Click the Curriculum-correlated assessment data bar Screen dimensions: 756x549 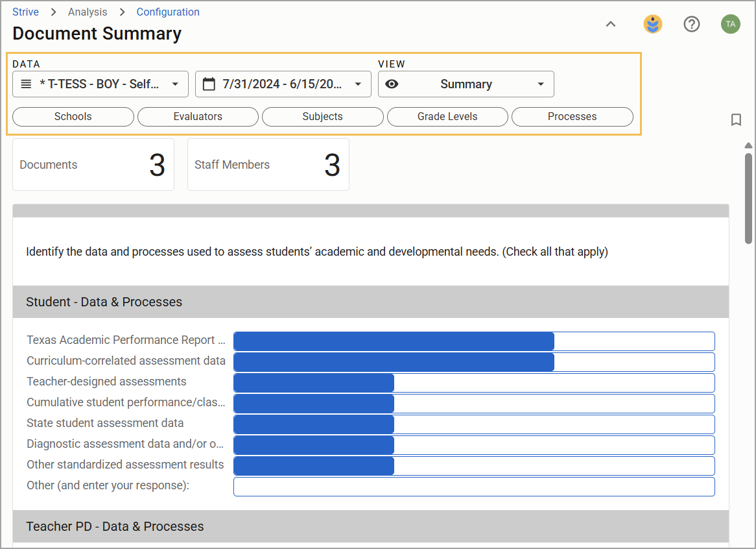(x=474, y=362)
